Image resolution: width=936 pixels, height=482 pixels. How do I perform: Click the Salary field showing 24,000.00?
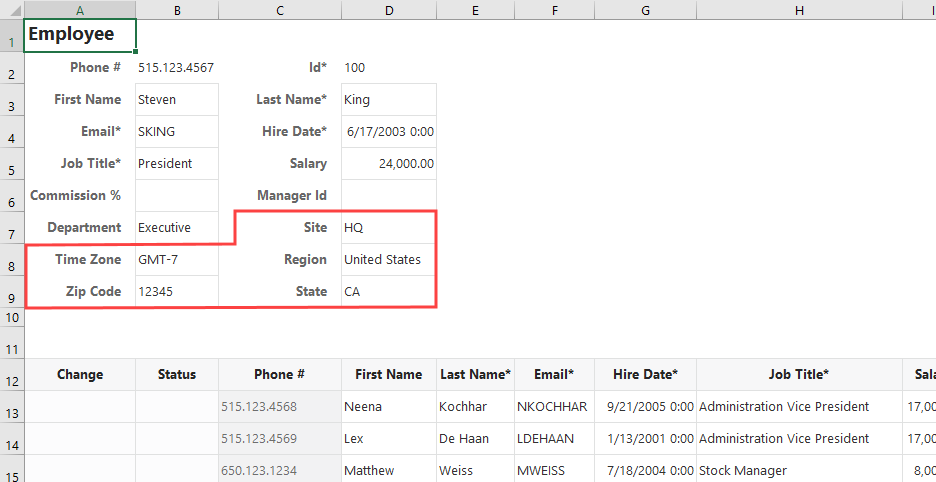tap(388, 164)
